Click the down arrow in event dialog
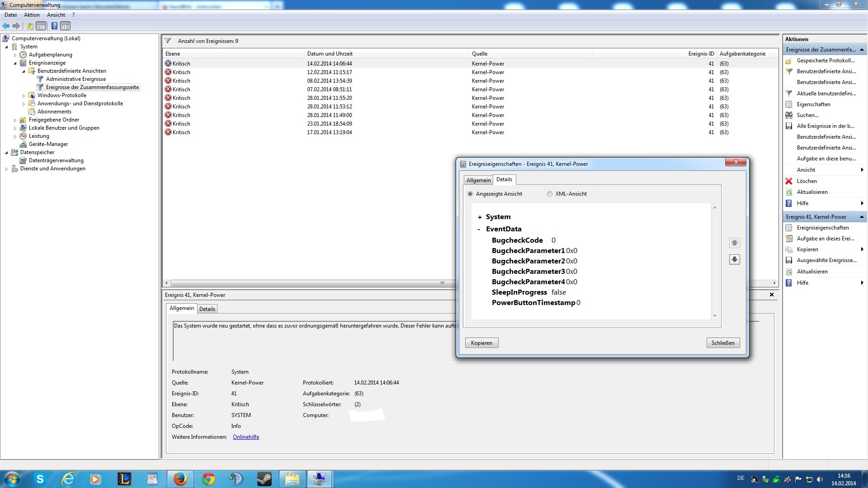 734,259
